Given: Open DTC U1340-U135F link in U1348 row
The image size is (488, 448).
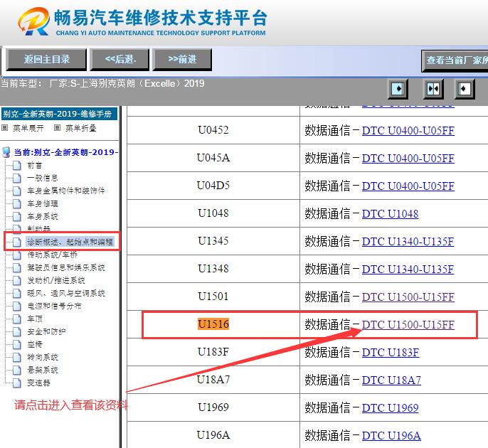Looking at the screenshot, I should [408, 269].
